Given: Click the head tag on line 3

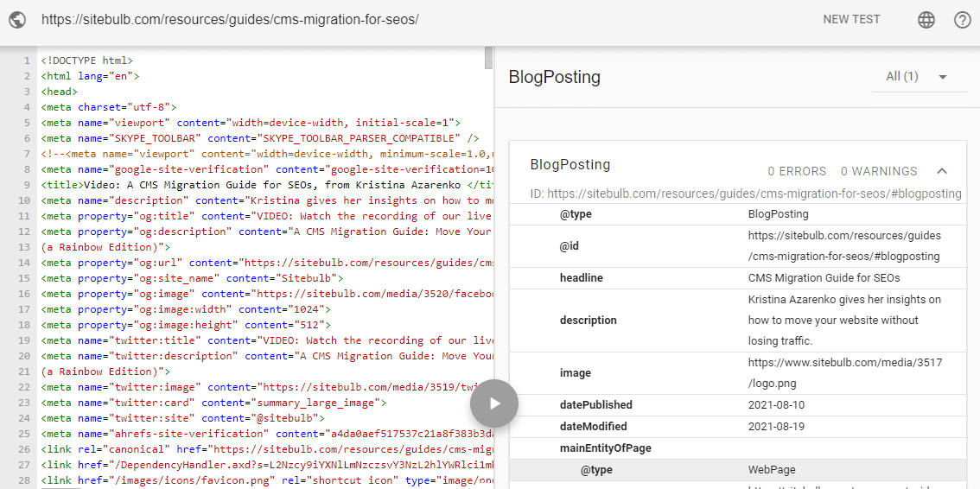Looking at the screenshot, I should coord(60,92).
